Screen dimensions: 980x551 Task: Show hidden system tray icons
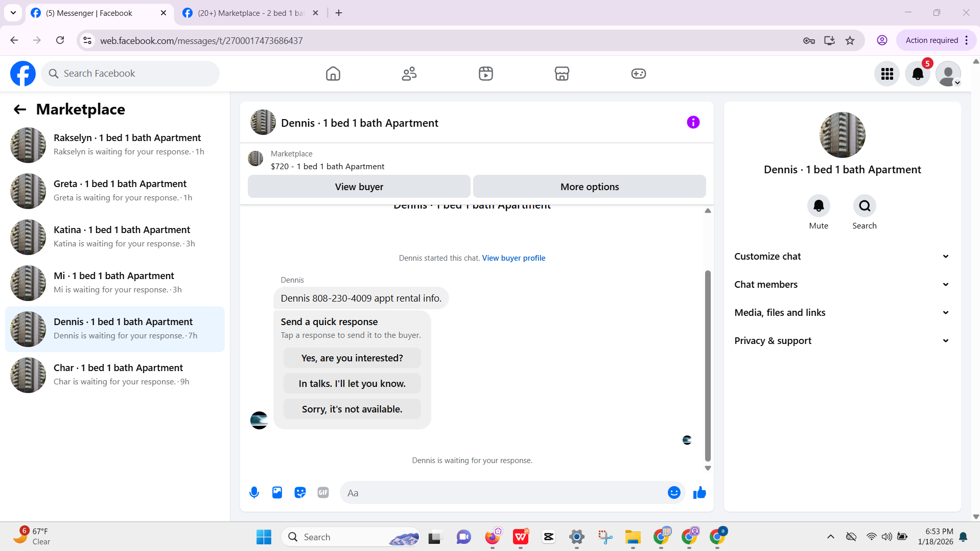click(x=830, y=537)
